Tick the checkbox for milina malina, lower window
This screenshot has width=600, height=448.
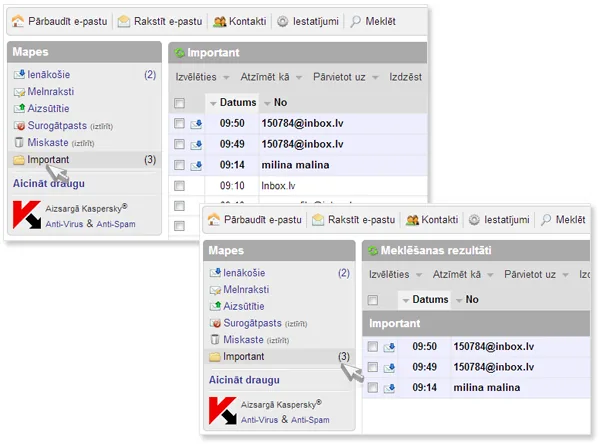pos(372,388)
